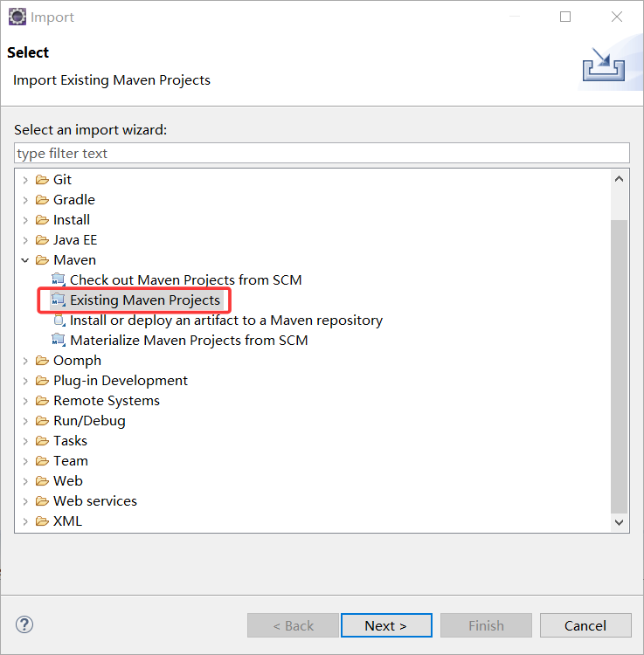Viewport: 644px width, 655px height.
Task: Expand the Remote Systems category
Action: click(x=25, y=401)
